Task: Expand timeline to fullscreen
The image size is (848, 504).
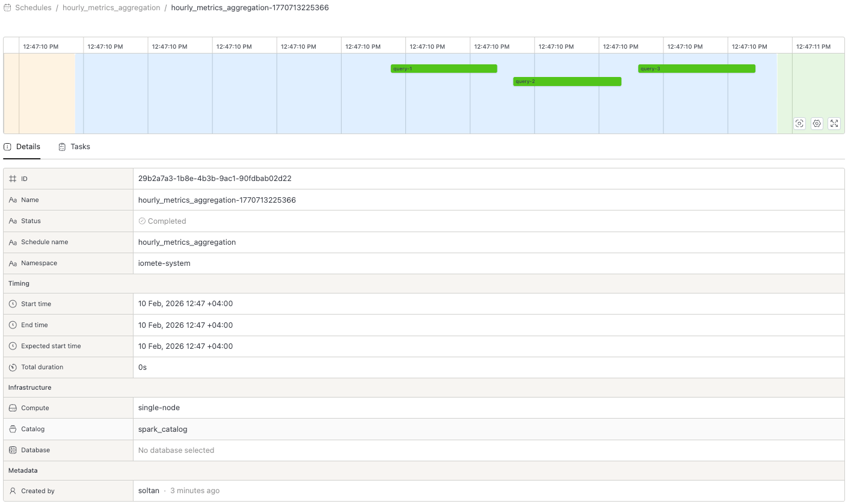Action: 834,123
